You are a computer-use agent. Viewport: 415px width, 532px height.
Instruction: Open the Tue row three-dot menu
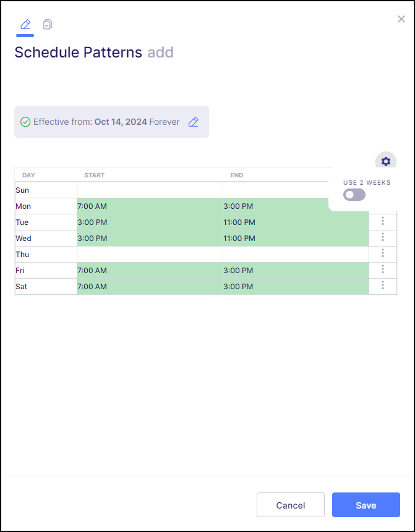(383, 222)
